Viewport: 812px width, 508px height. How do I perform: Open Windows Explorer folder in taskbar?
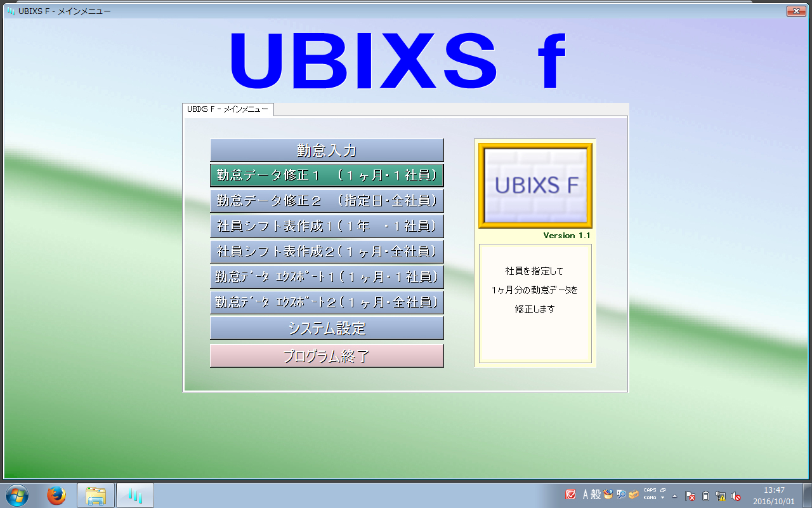click(96, 495)
